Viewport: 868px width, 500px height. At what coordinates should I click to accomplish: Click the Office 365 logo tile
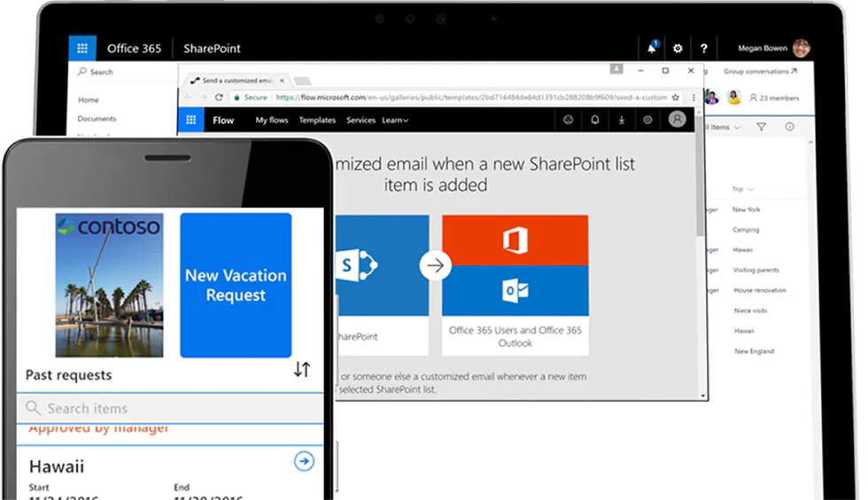coord(515,241)
